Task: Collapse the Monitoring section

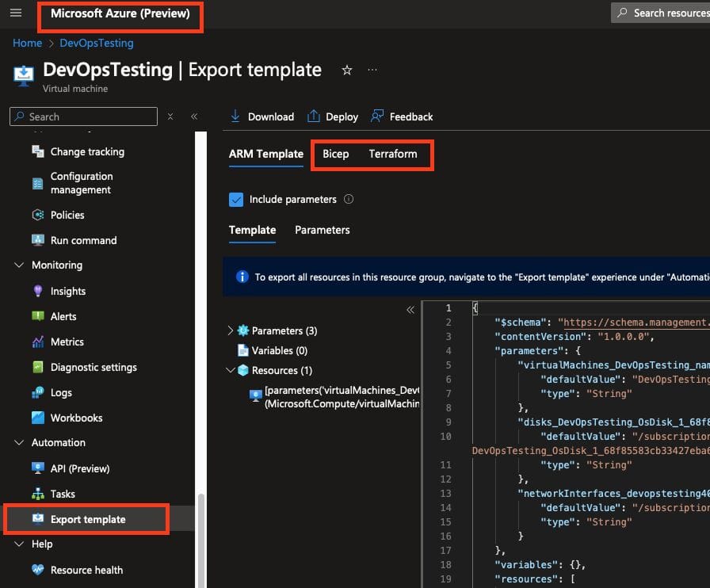Action: [19, 265]
